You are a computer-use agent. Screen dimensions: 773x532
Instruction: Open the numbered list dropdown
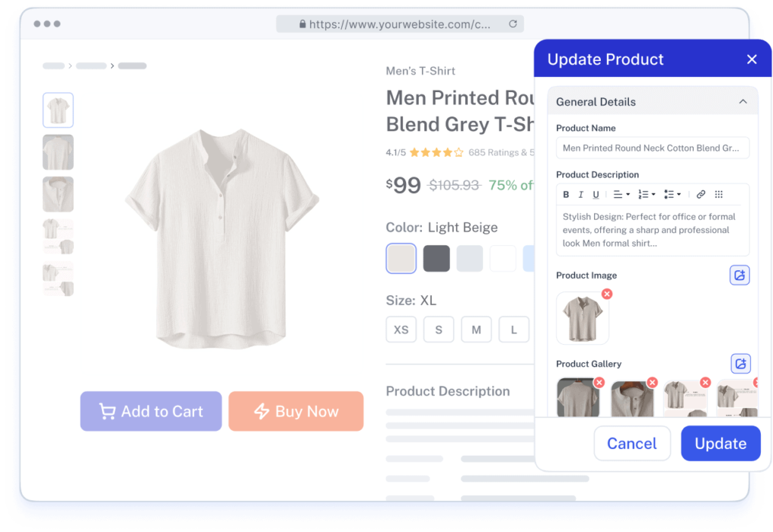[647, 195]
